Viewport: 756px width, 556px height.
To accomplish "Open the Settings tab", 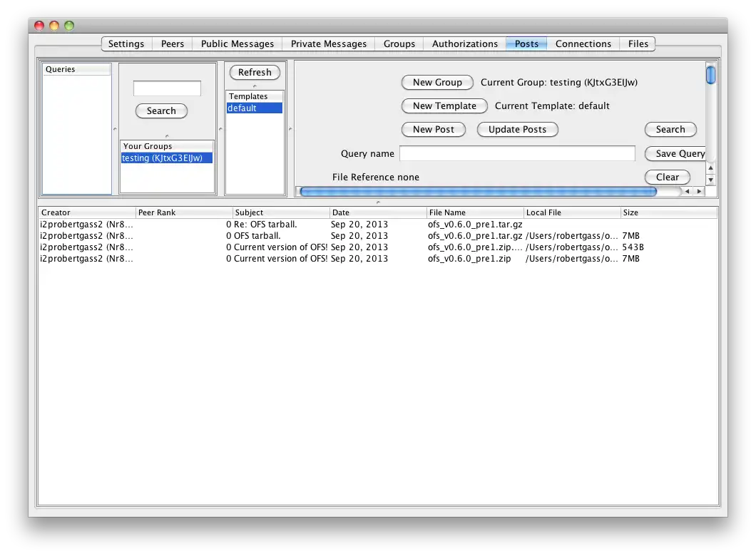I will [x=126, y=44].
